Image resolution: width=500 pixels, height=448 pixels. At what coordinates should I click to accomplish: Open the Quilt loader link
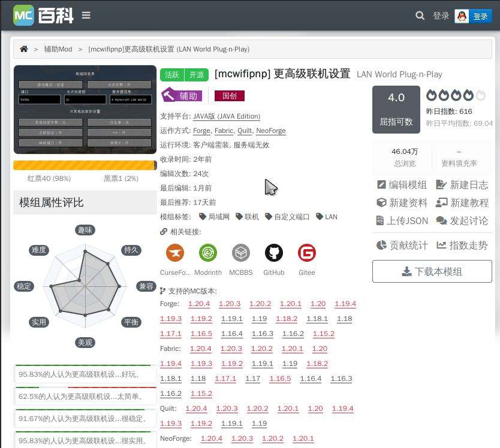coord(245,131)
